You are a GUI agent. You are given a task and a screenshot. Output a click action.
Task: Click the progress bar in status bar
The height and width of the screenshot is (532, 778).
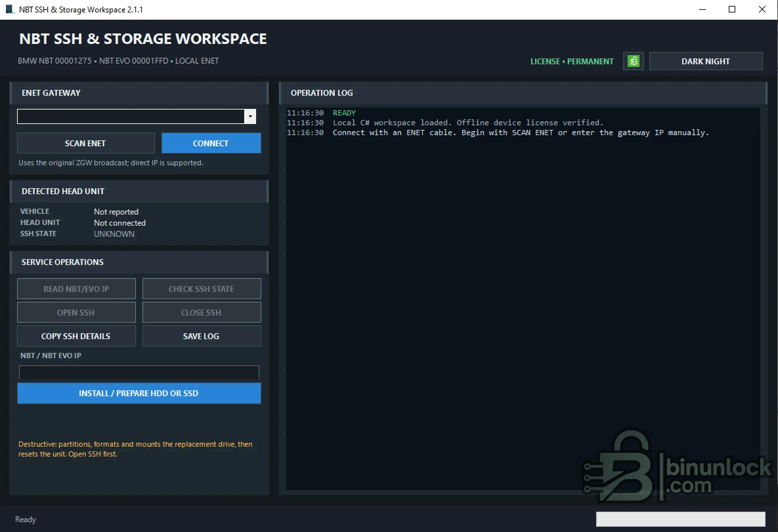681,519
